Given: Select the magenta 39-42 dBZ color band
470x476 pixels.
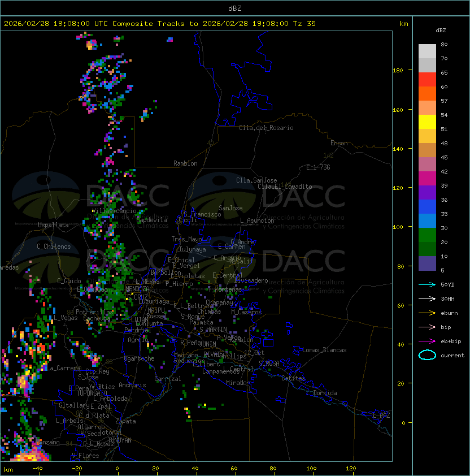Looking at the screenshot, I should [x=427, y=179].
